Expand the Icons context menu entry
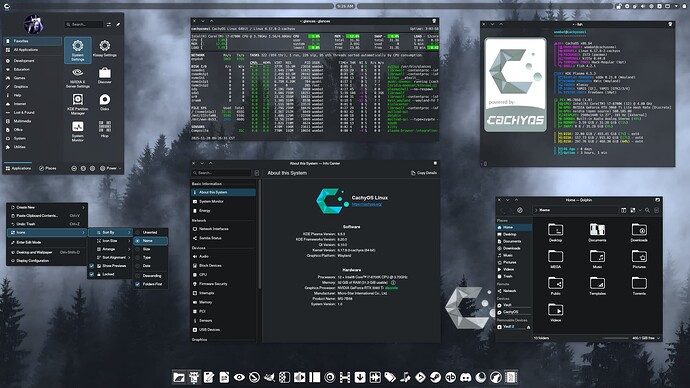The image size is (690, 388). click(x=47, y=232)
